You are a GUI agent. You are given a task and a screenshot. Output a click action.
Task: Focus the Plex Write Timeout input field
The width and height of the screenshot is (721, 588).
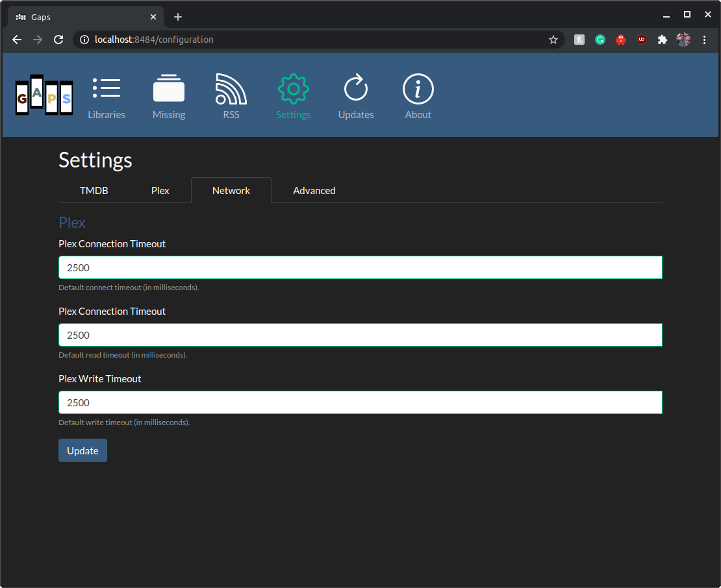point(360,402)
